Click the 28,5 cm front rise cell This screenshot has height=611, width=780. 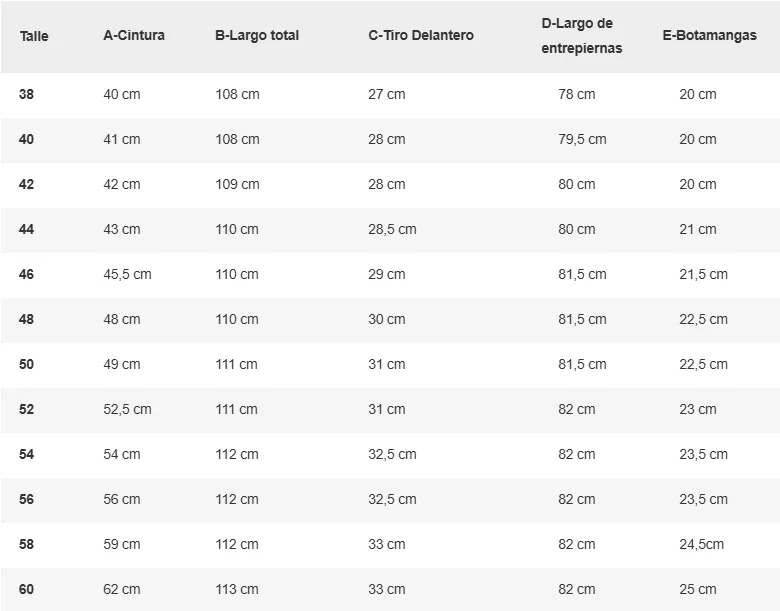[392, 229]
